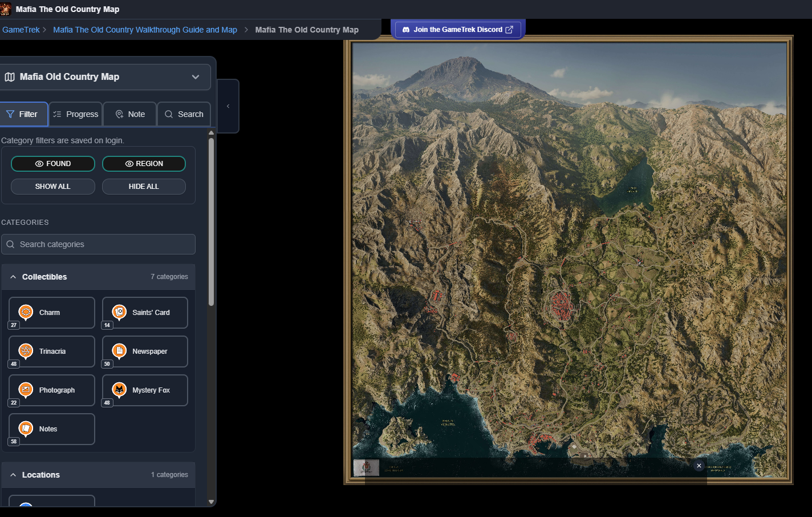812x517 pixels.
Task: Open the Walkthrough Guide and Map breadcrumb link
Action: 145,30
